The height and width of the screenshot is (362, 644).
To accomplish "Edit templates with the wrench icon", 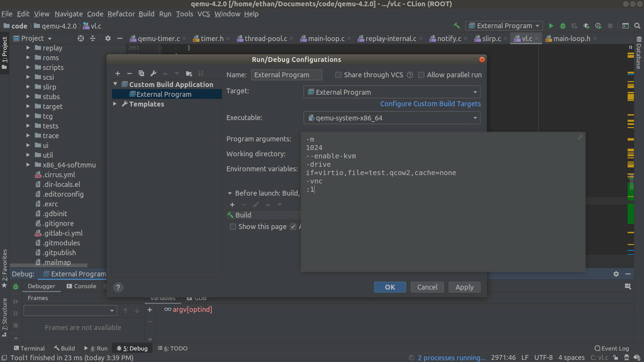I will (153, 73).
